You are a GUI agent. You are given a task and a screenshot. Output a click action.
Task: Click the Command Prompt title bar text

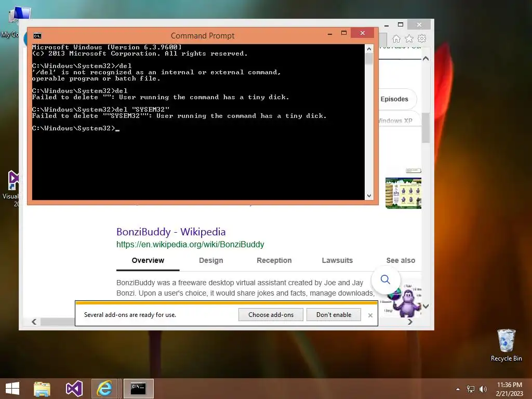click(x=203, y=36)
